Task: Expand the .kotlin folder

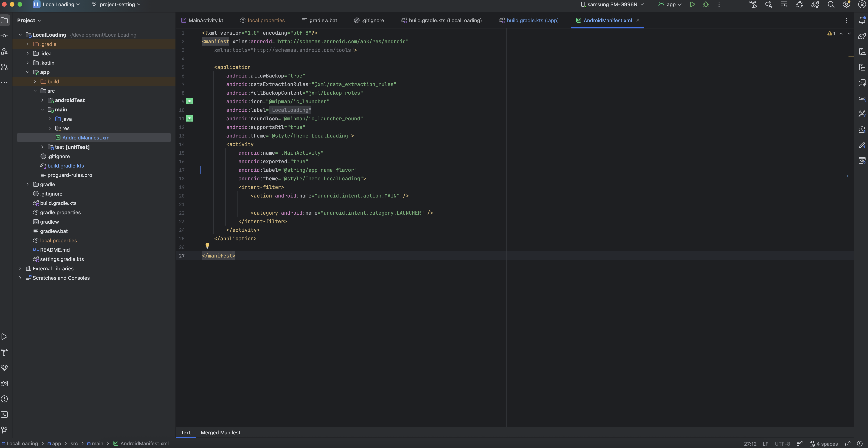Action: [28, 63]
